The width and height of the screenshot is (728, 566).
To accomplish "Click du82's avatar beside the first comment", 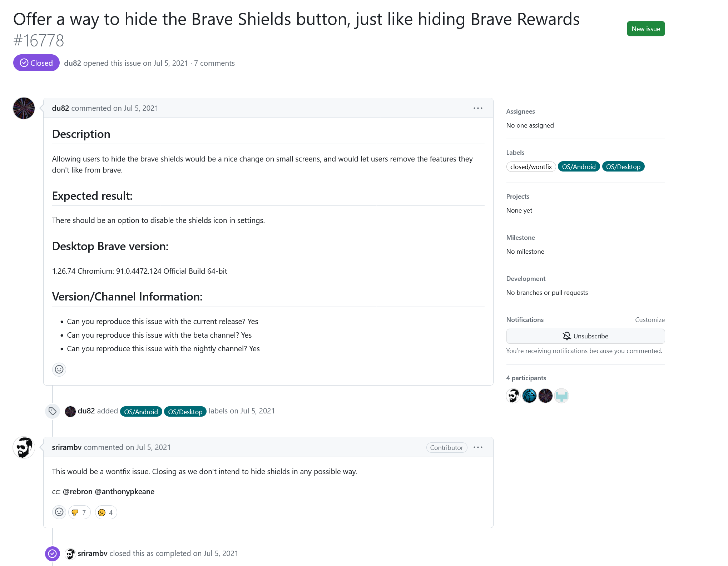I will click(x=23, y=108).
